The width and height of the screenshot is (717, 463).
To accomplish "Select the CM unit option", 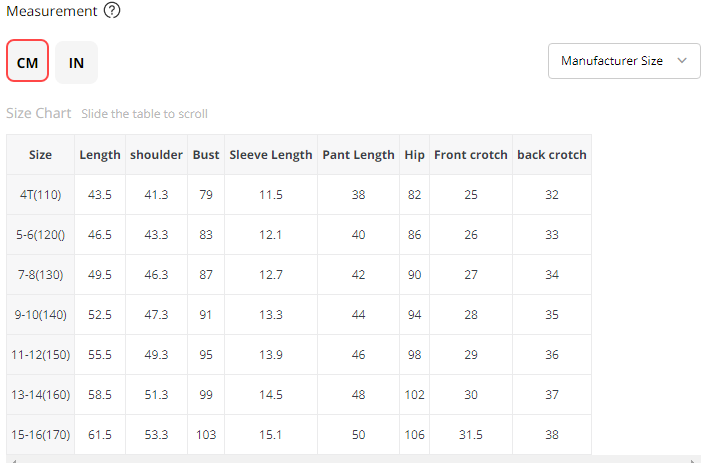I will pyautogui.click(x=27, y=62).
